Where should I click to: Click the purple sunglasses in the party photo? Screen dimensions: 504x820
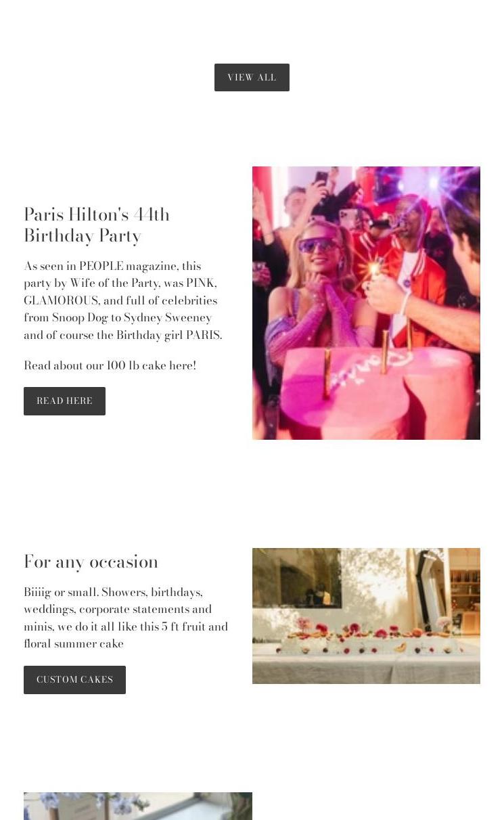318,245
